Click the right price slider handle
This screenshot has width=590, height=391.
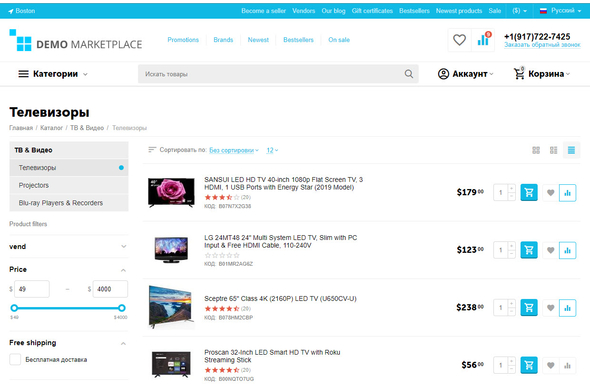point(122,308)
